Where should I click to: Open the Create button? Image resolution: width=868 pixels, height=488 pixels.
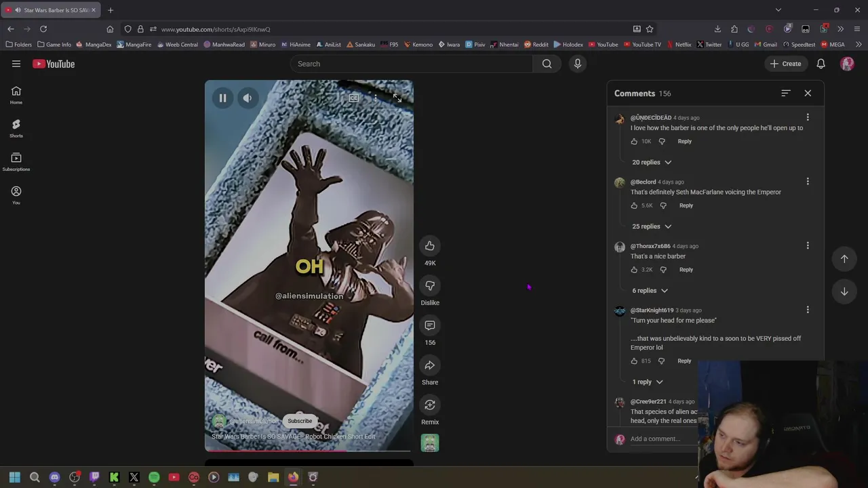[x=785, y=64]
